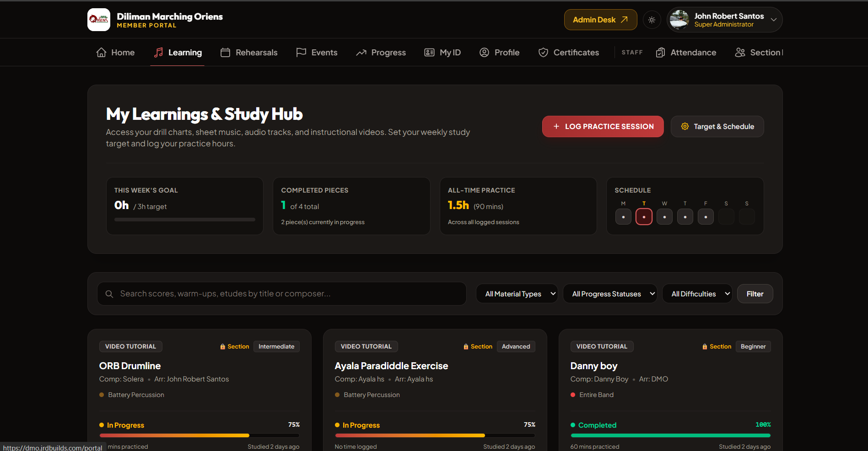Toggle Sunday in the schedule

coord(747,216)
